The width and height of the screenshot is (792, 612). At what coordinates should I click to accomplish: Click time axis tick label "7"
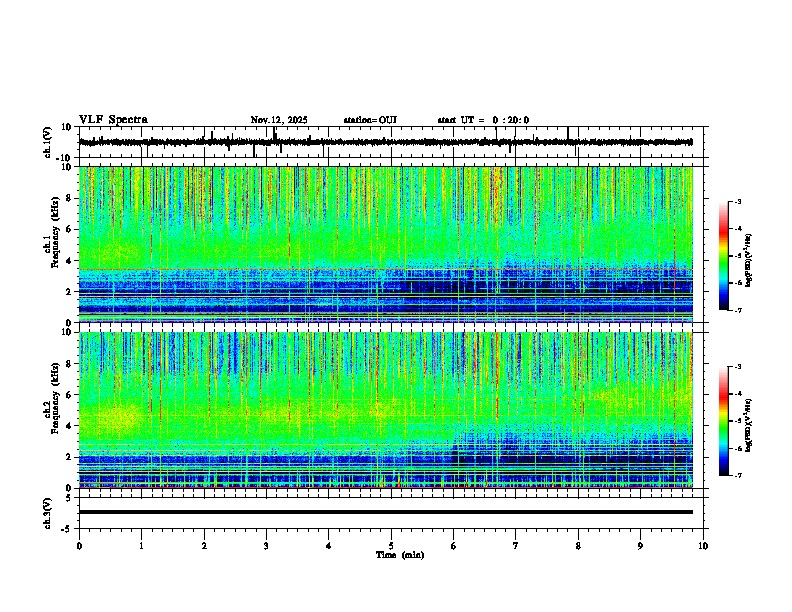[x=516, y=546]
